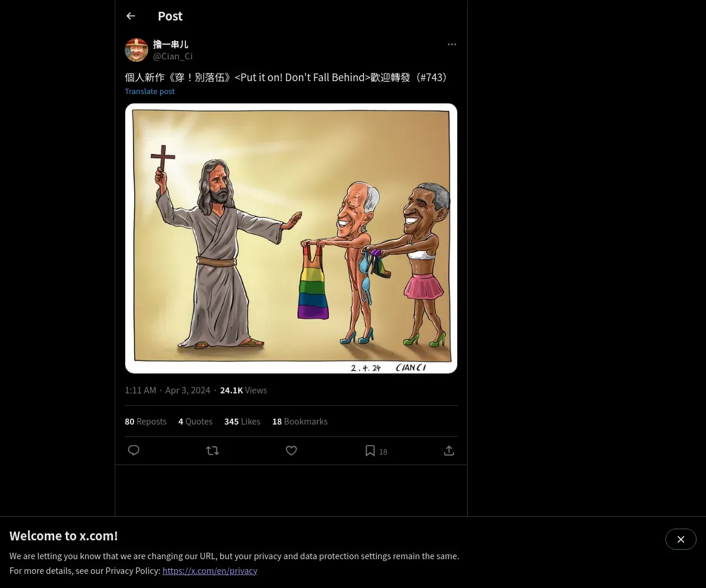The image size is (706, 588).
Task: Click the author's display name
Action: coord(171,44)
